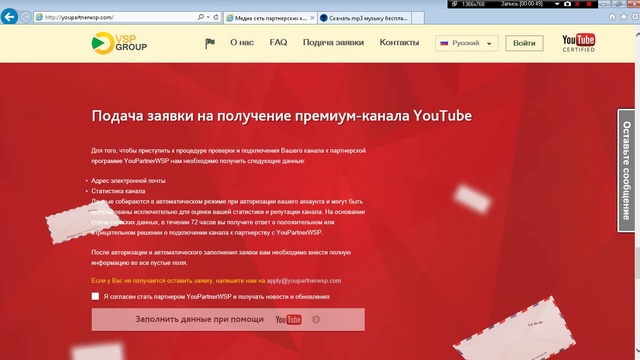Switch to the Скачать mp3 музыку tab
This screenshot has height=360, width=640.
[364, 18]
